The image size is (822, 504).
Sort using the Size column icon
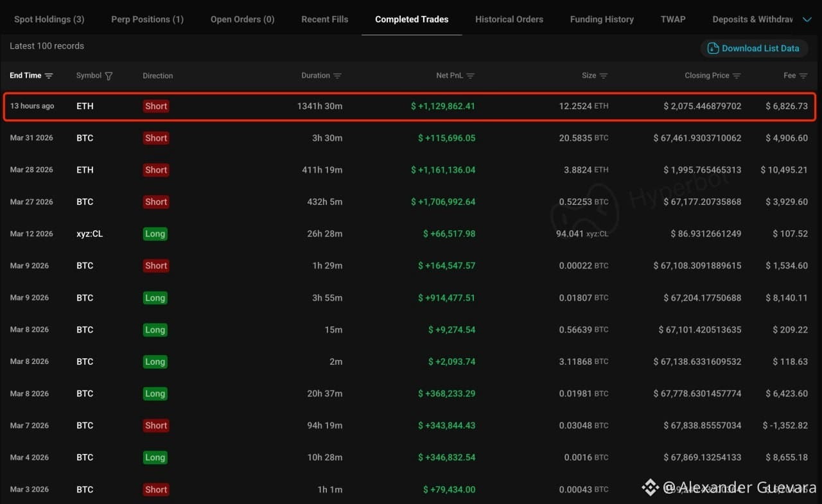pos(603,76)
